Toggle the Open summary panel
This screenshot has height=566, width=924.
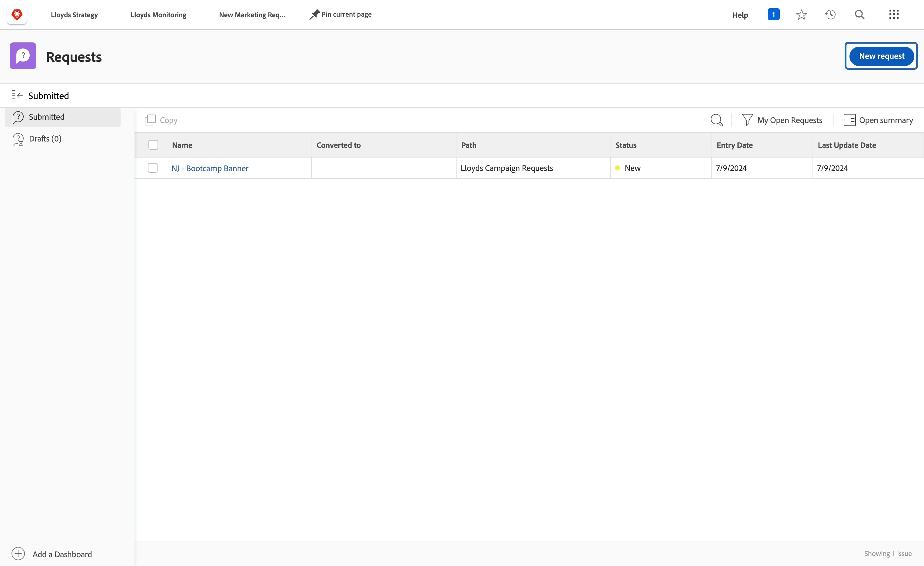tap(878, 120)
